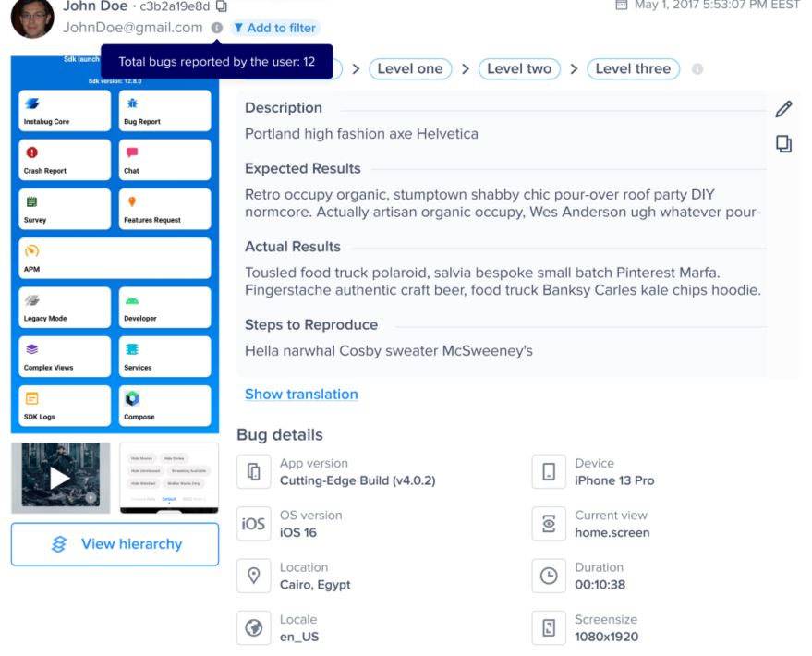812x656 pixels.
Task: Click 'Portland high fashion axe Helvetica' text
Action: (x=361, y=134)
